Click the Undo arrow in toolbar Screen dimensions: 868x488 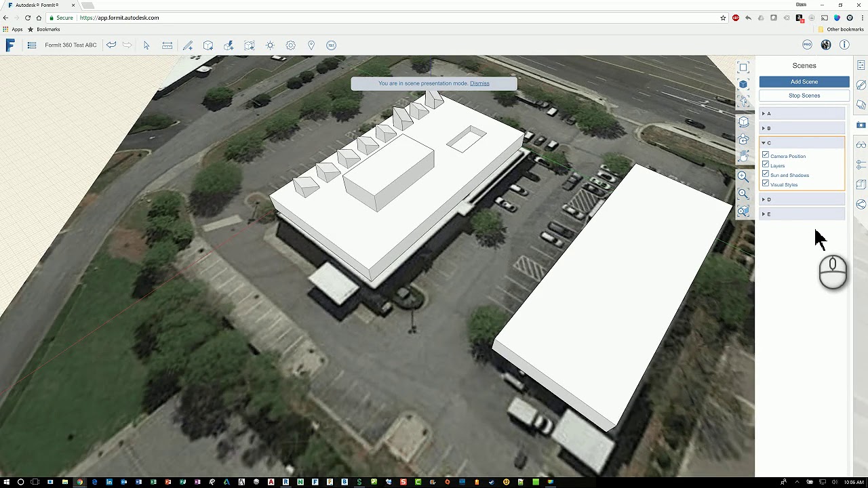coord(111,45)
